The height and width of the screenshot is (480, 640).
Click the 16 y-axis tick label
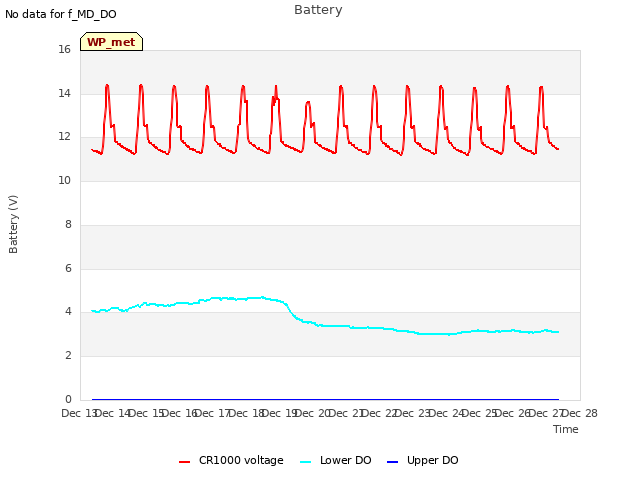click(x=64, y=49)
